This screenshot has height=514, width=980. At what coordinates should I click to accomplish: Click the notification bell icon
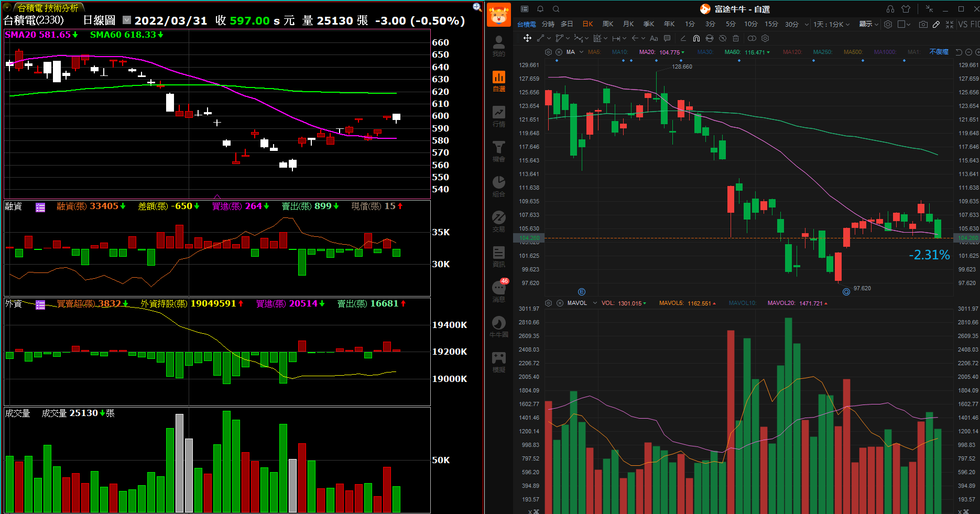click(540, 9)
